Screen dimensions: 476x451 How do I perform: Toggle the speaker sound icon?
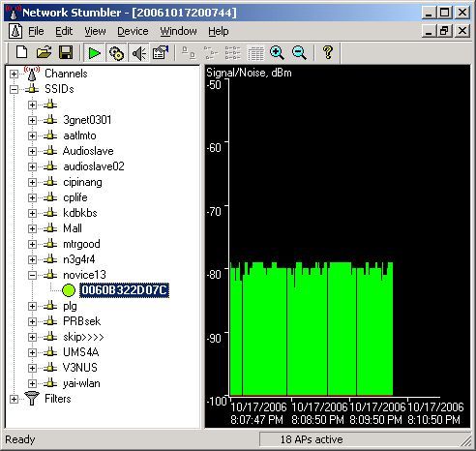click(139, 53)
